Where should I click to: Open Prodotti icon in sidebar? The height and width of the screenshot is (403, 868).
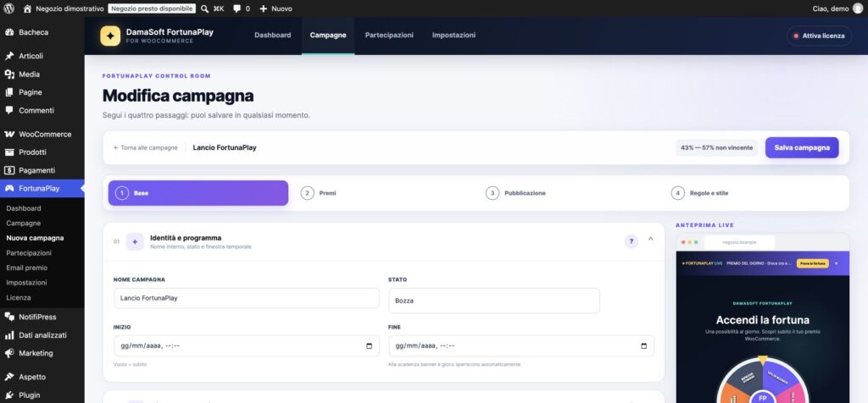[x=8, y=152]
